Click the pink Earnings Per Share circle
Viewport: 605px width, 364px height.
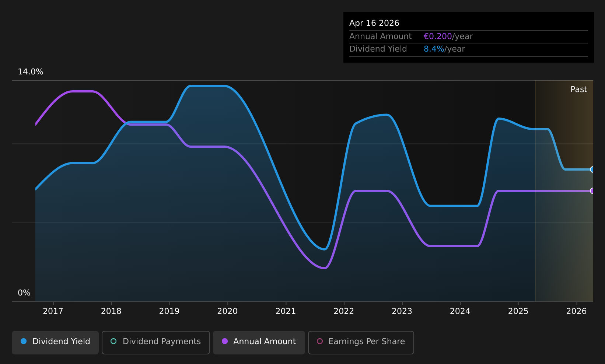pyautogui.click(x=320, y=341)
